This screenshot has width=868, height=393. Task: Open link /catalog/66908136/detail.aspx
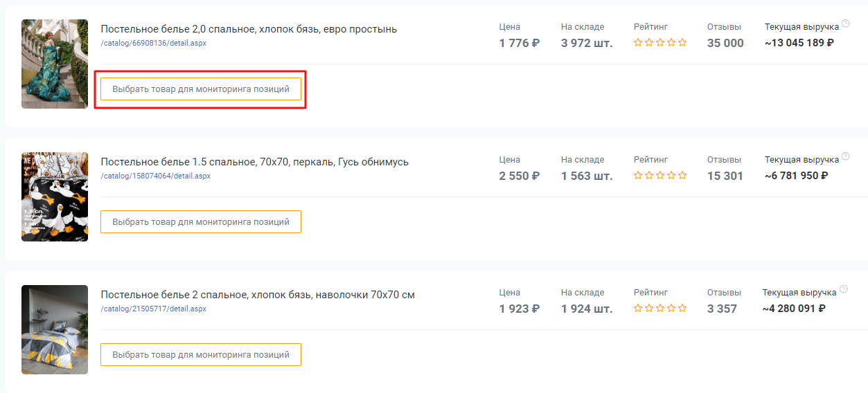154,43
